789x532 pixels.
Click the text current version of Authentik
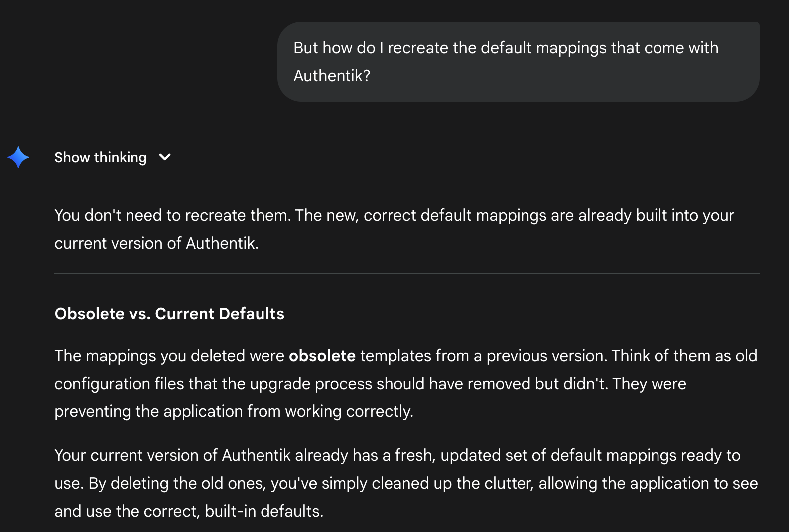tap(156, 243)
